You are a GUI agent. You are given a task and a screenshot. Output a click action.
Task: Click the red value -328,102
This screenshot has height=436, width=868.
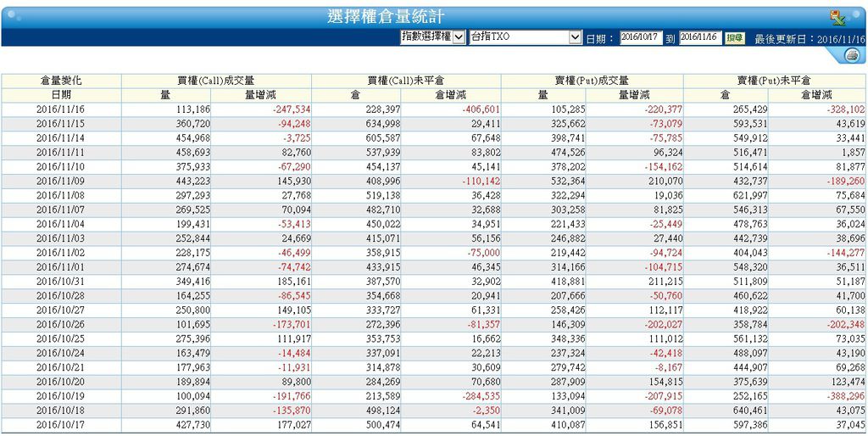coord(846,109)
